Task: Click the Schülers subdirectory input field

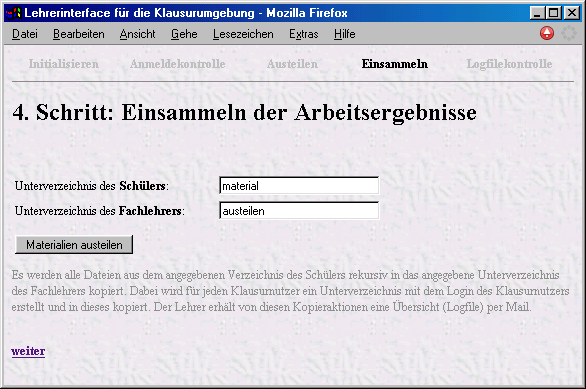Action: click(299, 186)
